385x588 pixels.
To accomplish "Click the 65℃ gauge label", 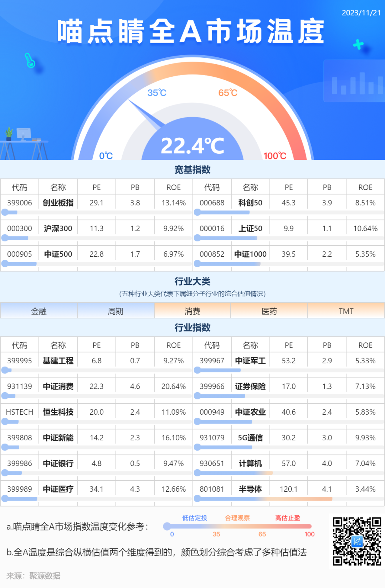I will (x=228, y=93).
